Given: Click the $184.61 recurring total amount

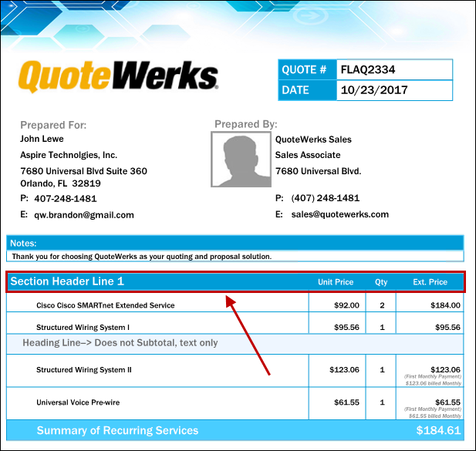Looking at the screenshot, I should tap(438, 431).
